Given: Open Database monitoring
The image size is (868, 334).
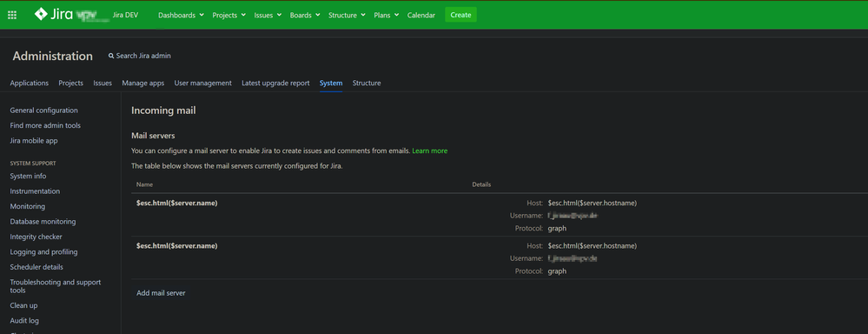Looking at the screenshot, I should pos(43,222).
